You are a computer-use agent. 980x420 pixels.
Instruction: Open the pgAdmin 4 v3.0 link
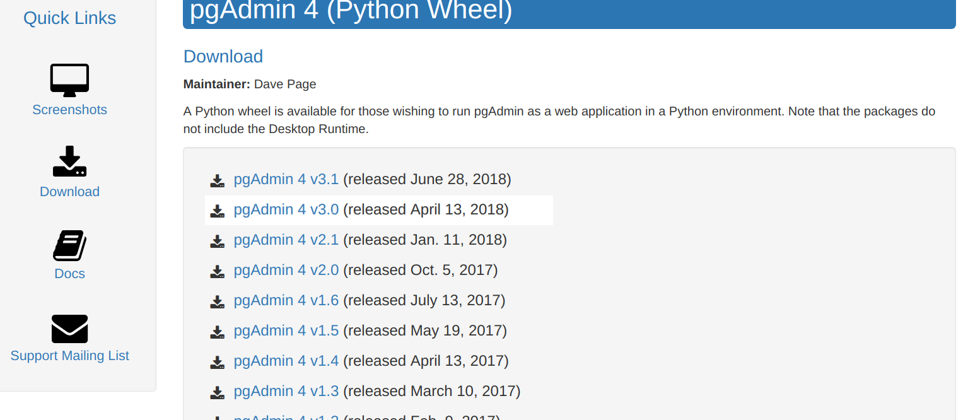coord(286,209)
